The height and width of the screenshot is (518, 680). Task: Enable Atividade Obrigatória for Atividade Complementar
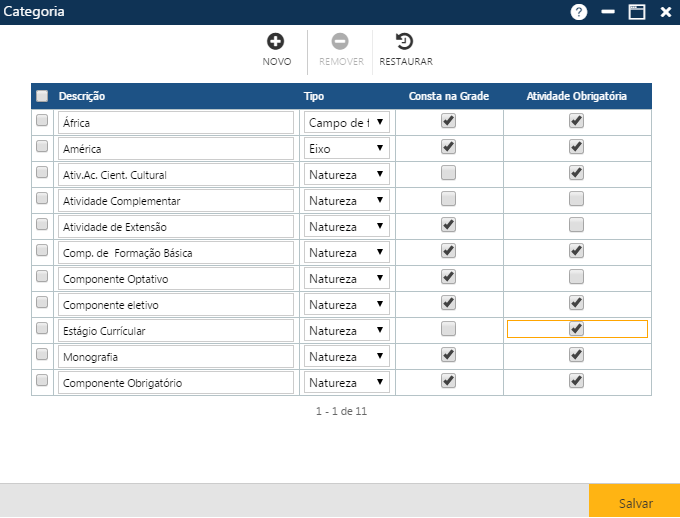point(576,199)
